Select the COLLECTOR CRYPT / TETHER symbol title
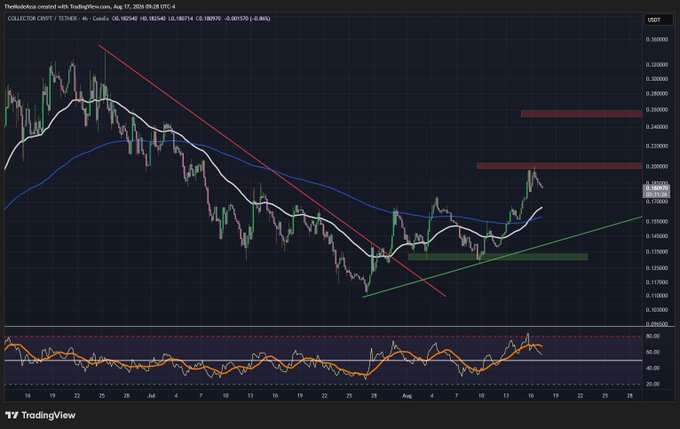Image resolution: width=680 pixels, height=429 pixels. click(x=42, y=19)
